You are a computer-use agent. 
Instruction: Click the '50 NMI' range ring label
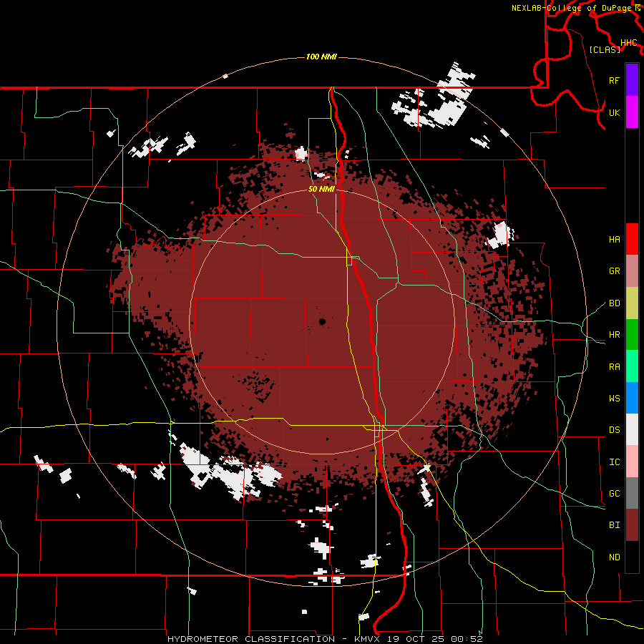[x=321, y=189]
